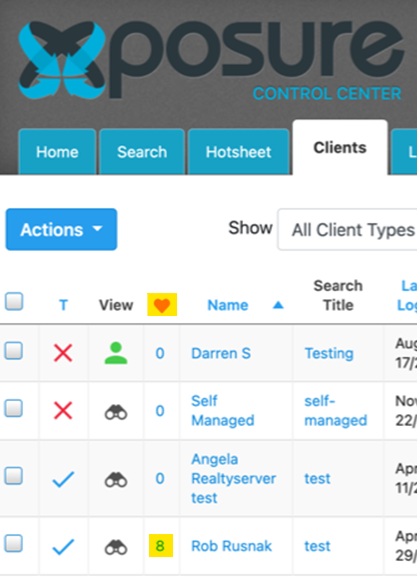417x587 pixels.
Task: Open the Actions dropdown button
Action: pos(61,229)
